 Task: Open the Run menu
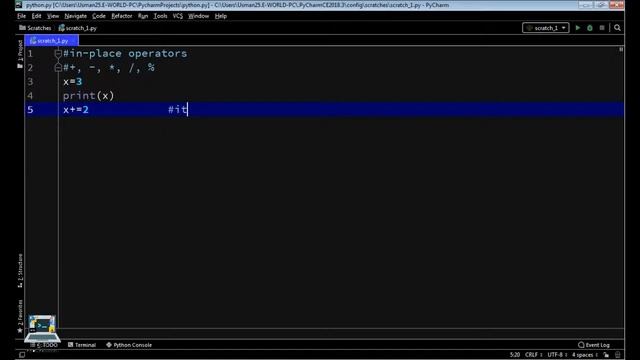(x=143, y=16)
